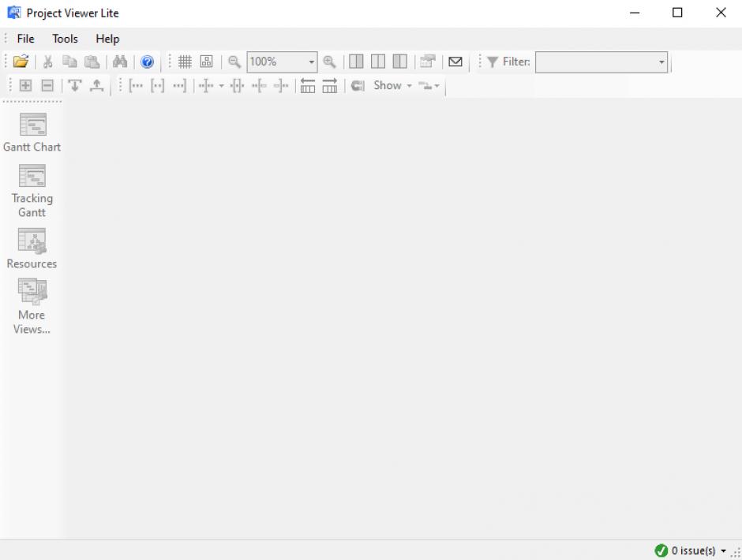Collapse tasks with the minus box icon
742x560 pixels.
[x=47, y=85]
